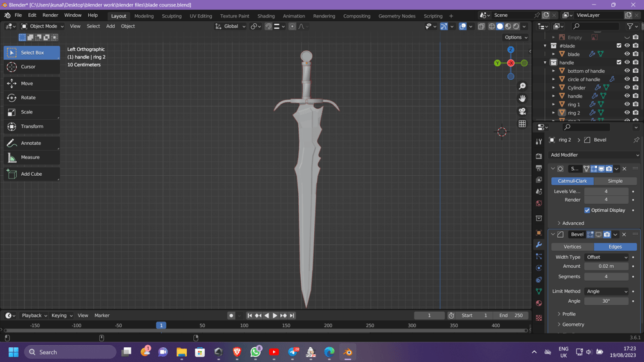Select Catmull-Clark subdivision type
The height and width of the screenshot is (362, 644).
point(572,181)
